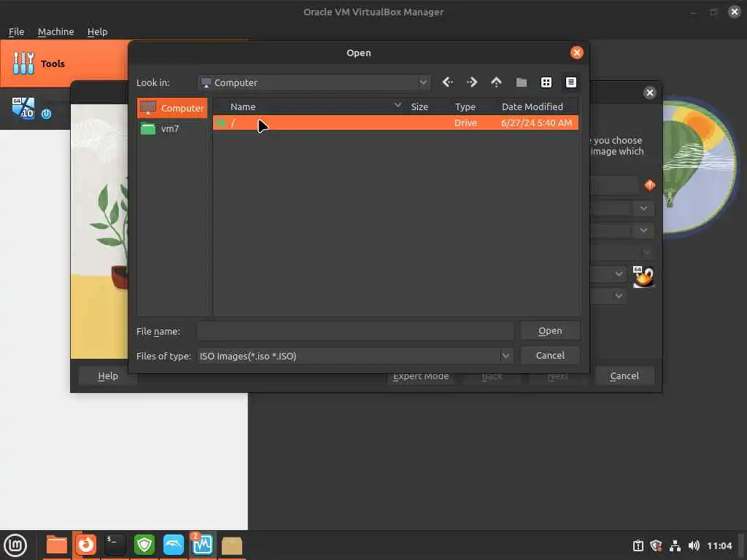
Task: Open network connections tray icon
Action: coord(675,545)
